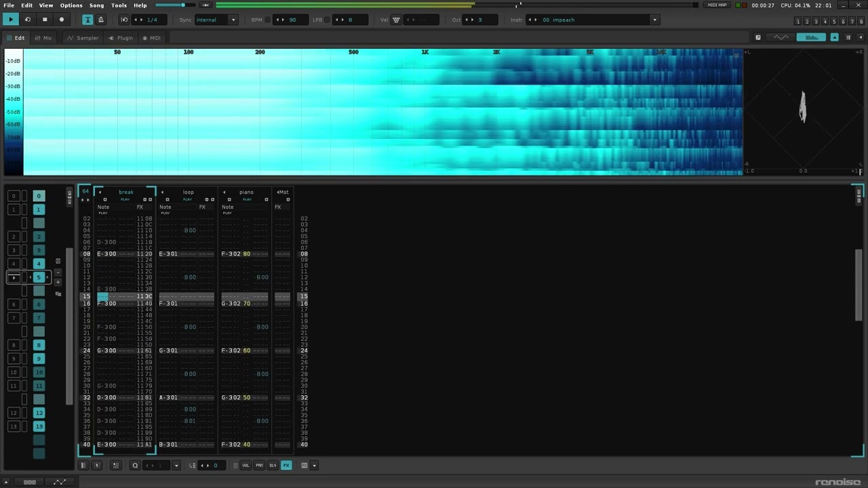Switch to the Sampler tab
Viewport: 868px width, 488px height.
coord(83,38)
